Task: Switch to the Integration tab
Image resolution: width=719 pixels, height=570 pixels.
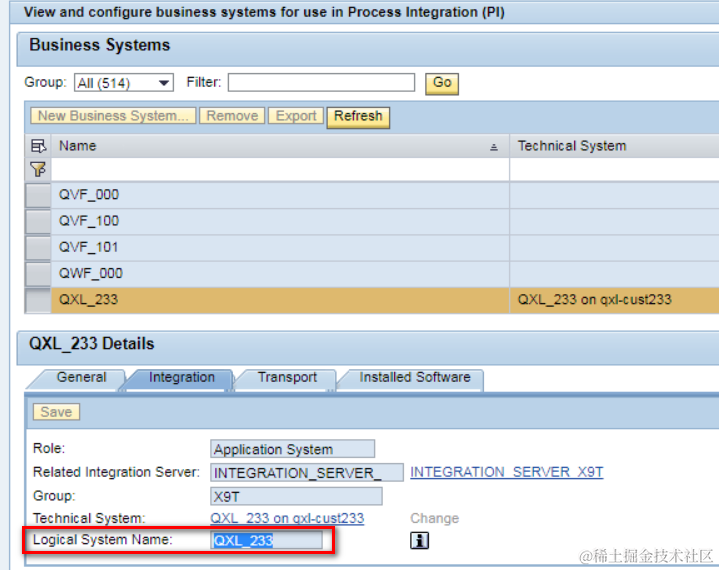Action: pyautogui.click(x=182, y=379)
